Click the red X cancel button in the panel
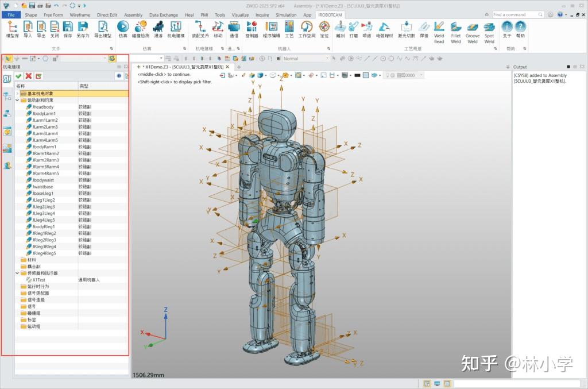Viewport: 588px width, 389px height. click(x=28, y=76)
